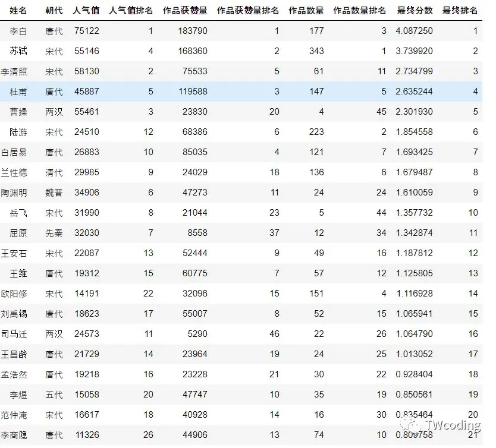
Task: Click dynasty cell 五代
Action: 54,395
